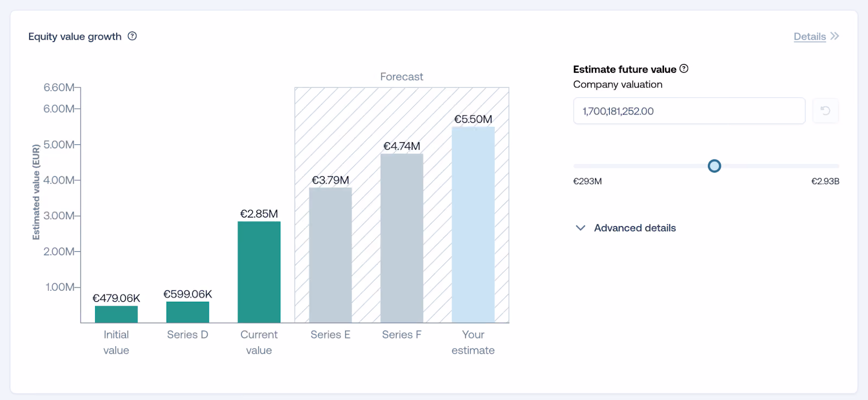
Task: Open the Details link
Action: [809, 36]
